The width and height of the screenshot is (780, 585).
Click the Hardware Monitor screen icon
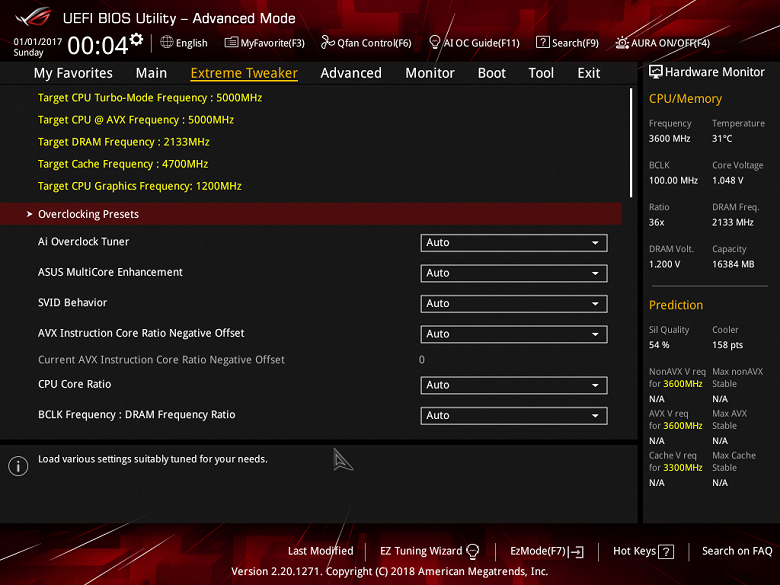656,72
